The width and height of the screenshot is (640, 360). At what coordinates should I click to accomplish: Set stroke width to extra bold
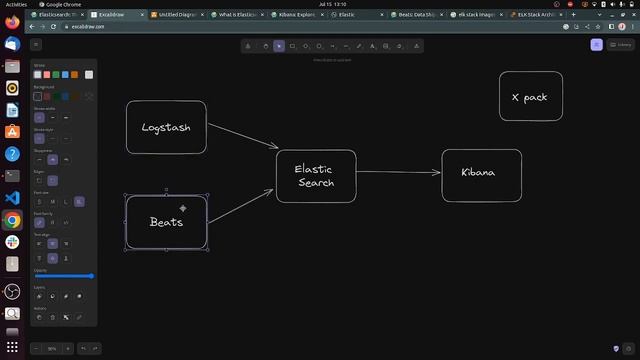point(66,118)
